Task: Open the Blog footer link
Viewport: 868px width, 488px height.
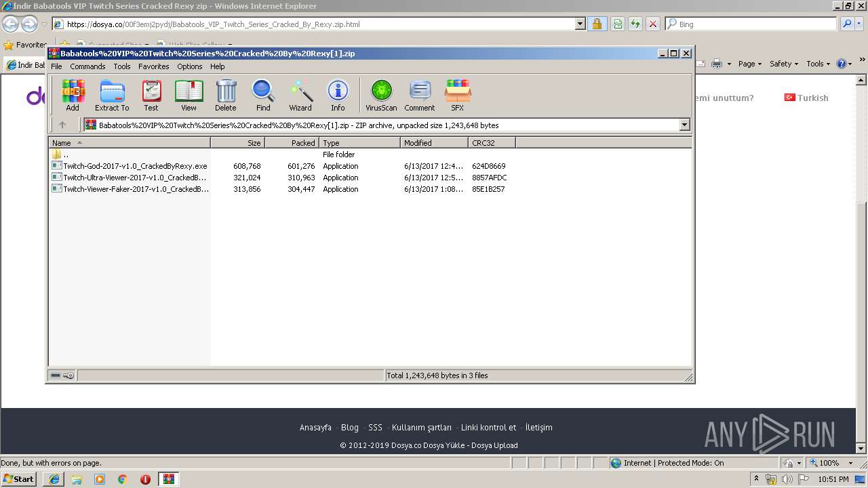Action: (350, 428)
